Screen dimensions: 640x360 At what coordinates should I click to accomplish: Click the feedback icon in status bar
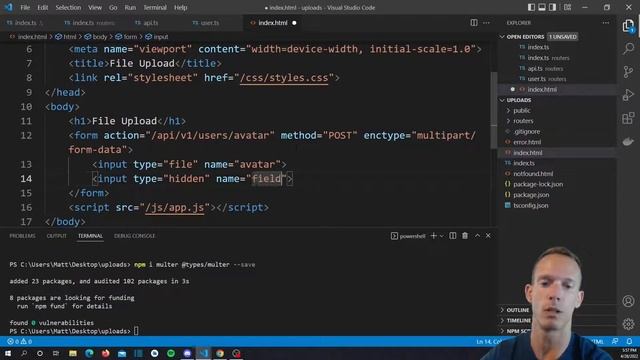615,341
